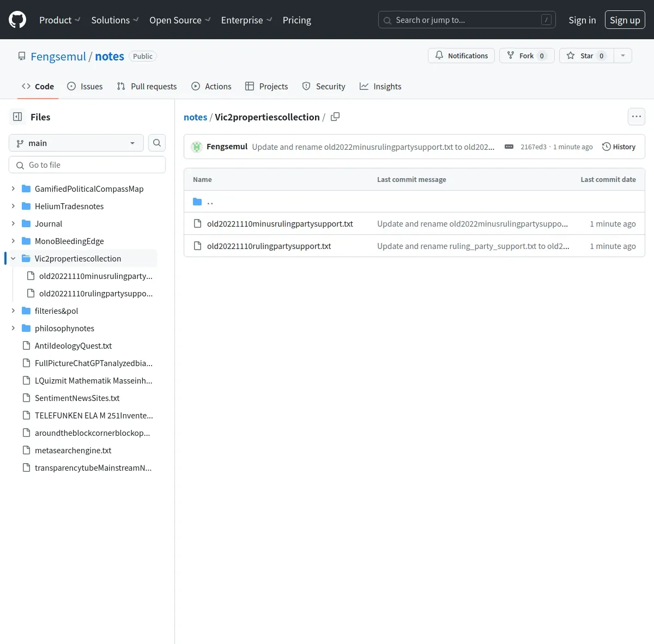
Task: Expand the commit message ellipsis
Action: [x=508, y=147]
